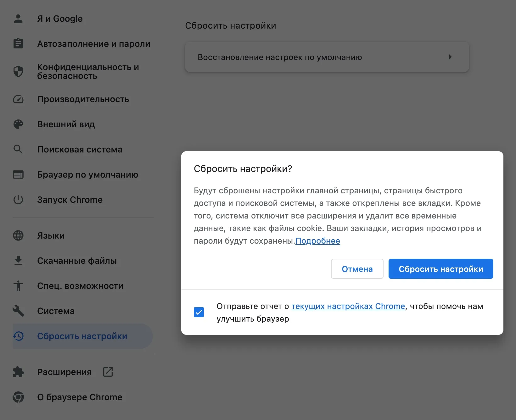Open О браузере Chrome page

click(80, 397)
